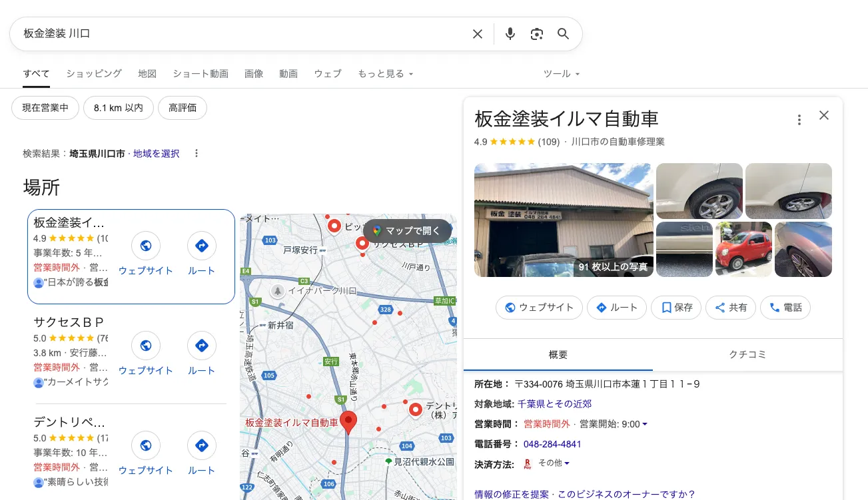This screenshot has width=868, height=500.
Task: Select the 概要 tab in the panel
Action: [x=558, y=355]
